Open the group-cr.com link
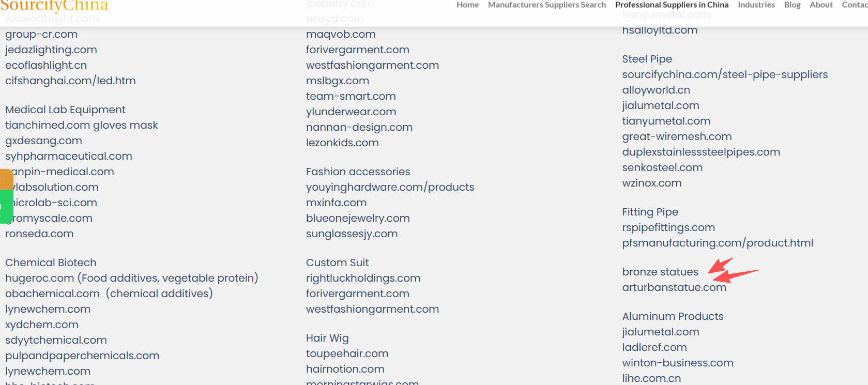868x385 pixels. click(x=41, y=35)
